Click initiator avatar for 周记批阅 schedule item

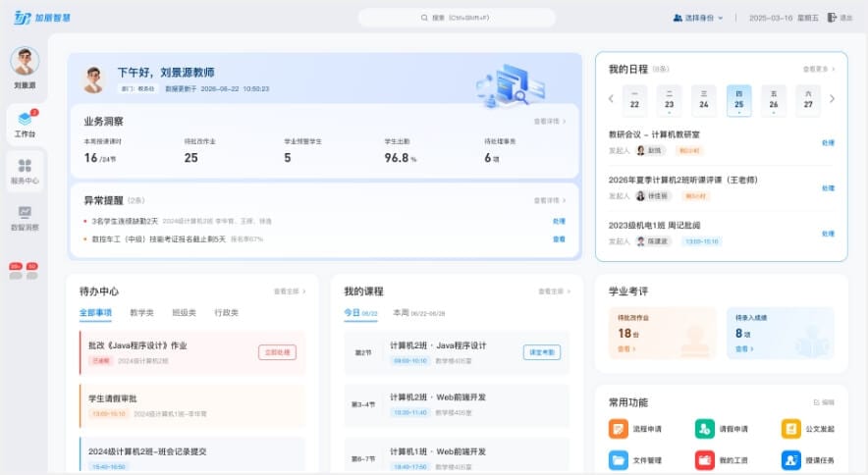pyautogui.click(x=641, y=241)
